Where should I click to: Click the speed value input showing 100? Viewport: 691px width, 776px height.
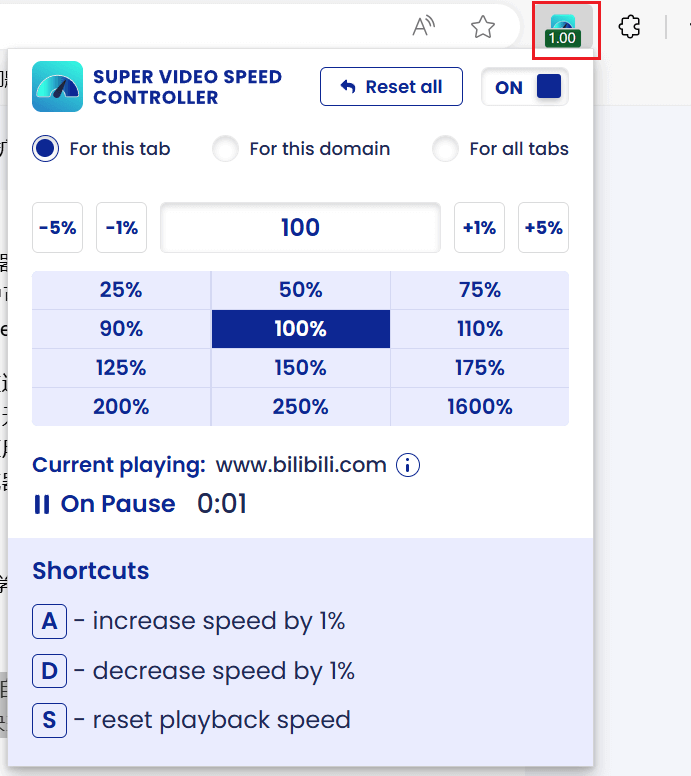(300, 228)
